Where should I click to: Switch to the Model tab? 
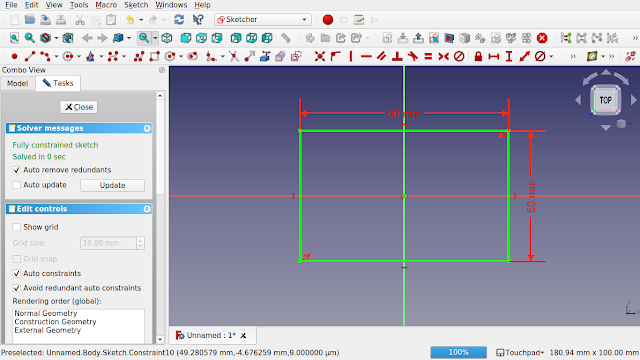click(18, 83)
